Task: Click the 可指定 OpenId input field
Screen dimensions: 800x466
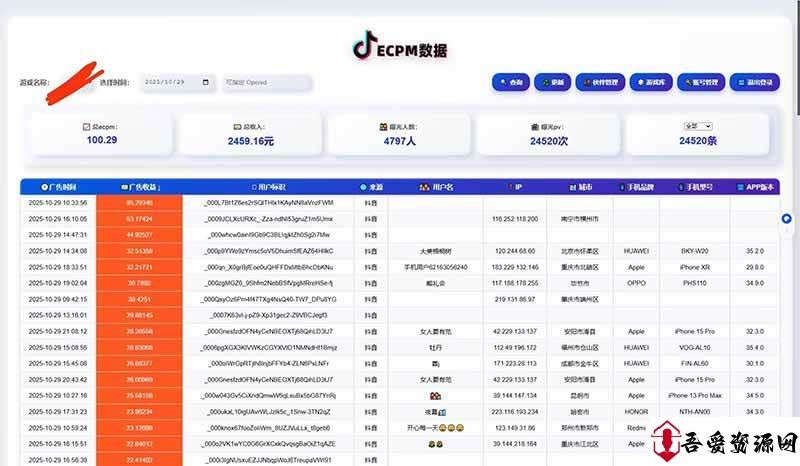Action: point(266,83)
